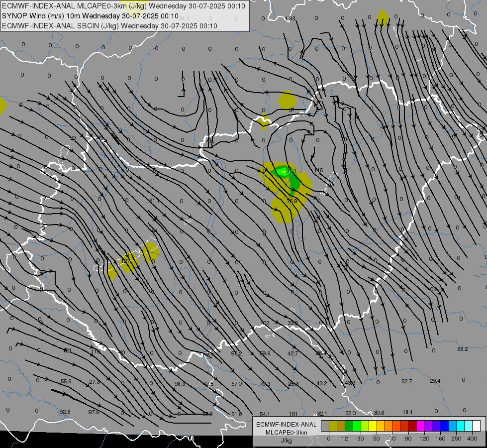This screenshot has height=448, width=487.
Task: Click the grey swatch in the legend
Action: pos(325,426)
